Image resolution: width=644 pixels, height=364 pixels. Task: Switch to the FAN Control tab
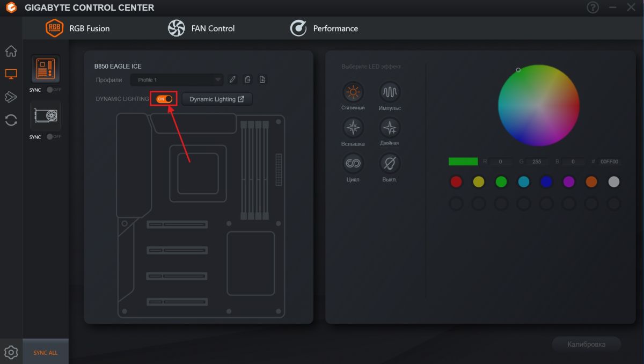point(201,28)
